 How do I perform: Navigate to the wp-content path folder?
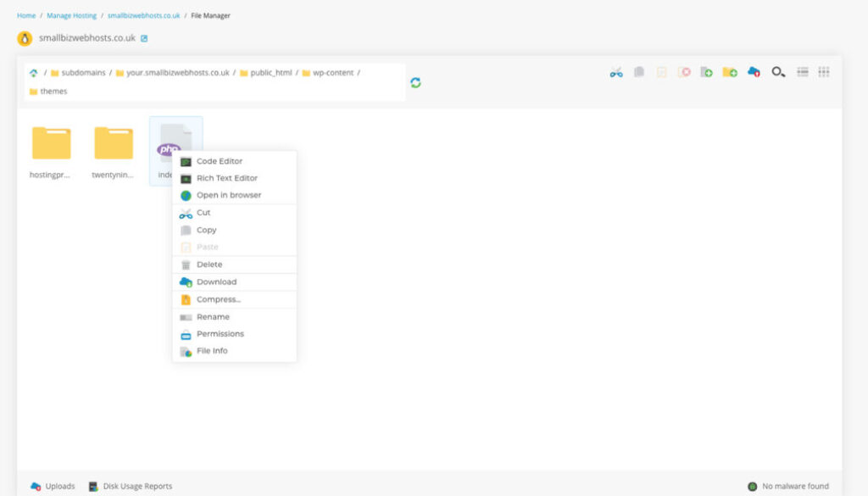328,73
